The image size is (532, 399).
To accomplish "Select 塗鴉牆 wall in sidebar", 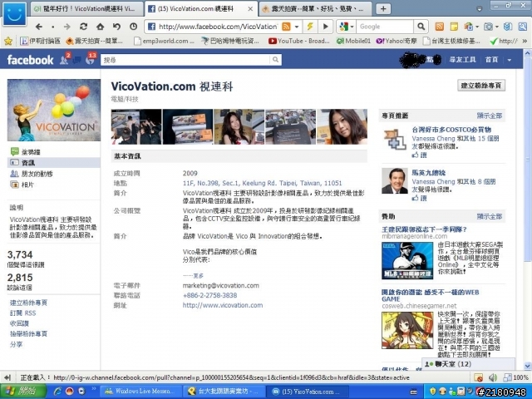I will pos(31,152).
